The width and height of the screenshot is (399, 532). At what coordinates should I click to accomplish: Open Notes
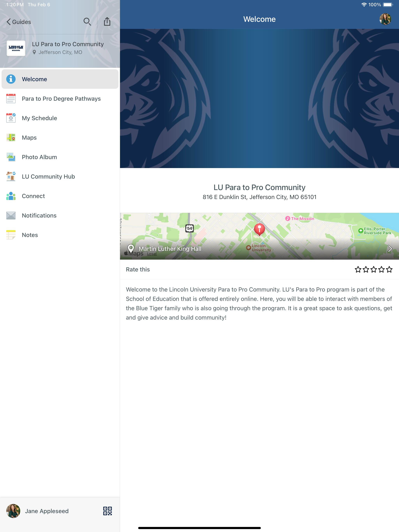pyautogui.click(x=60, y=235)
